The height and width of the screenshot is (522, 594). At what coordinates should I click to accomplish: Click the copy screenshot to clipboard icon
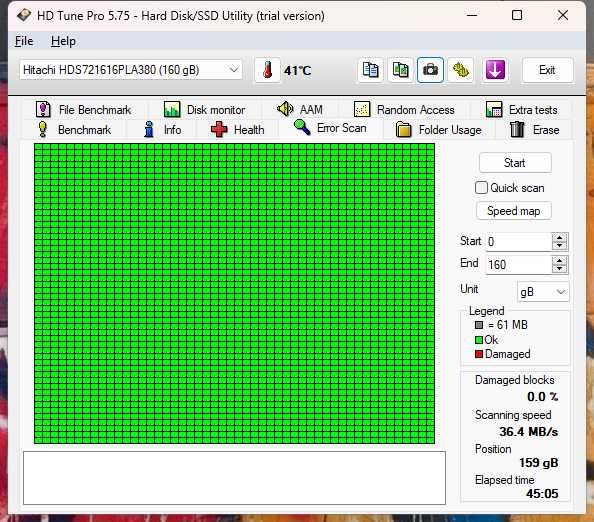pyautogui.click(x=400, y=70)
